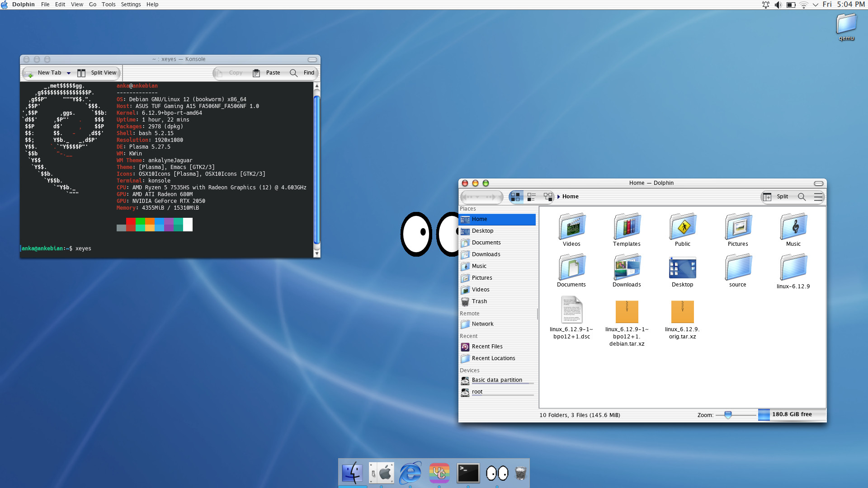
Task: Launch Internet Explorer icon in dock
Action: tap(410, 473)
